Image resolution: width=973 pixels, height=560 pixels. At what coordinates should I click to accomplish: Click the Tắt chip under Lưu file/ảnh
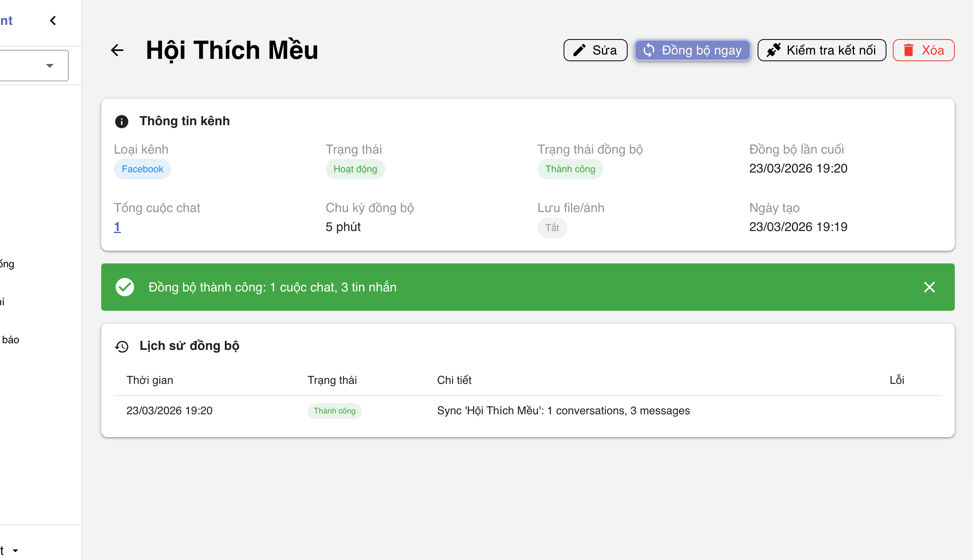pos(552,228)
